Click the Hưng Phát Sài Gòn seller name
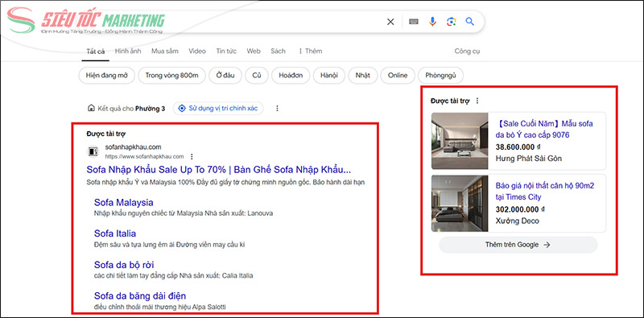Screen dimensions: 644x318 coord(529,159)
